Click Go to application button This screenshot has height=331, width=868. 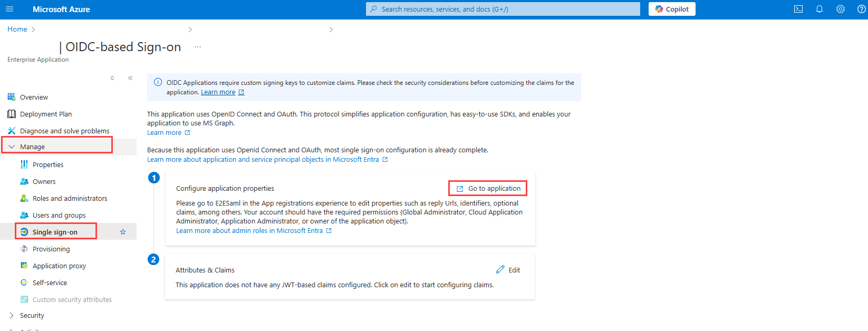(488, 188)
